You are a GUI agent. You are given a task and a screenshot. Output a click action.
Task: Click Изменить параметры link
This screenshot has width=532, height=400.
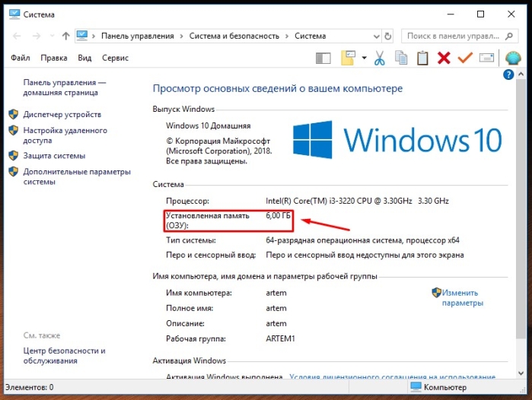click(463, 297)
